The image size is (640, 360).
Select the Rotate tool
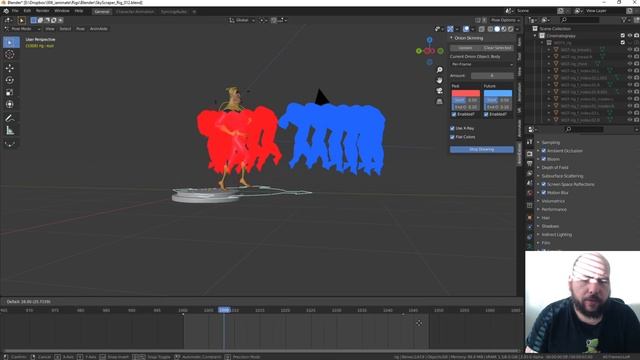click(10, 80)
